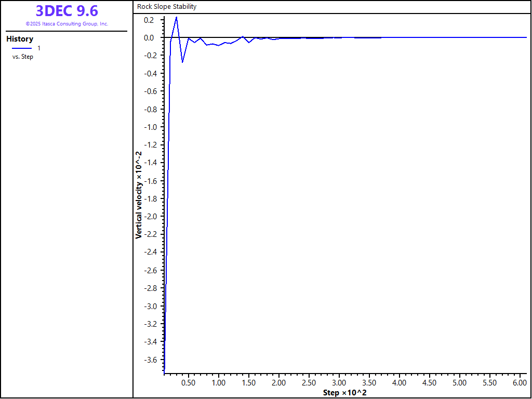Image resolution: width=532 pixels, height=399 pixels.
Task: Select the Step ×10^2 x-axis label
Action: [x=344, y=392]
